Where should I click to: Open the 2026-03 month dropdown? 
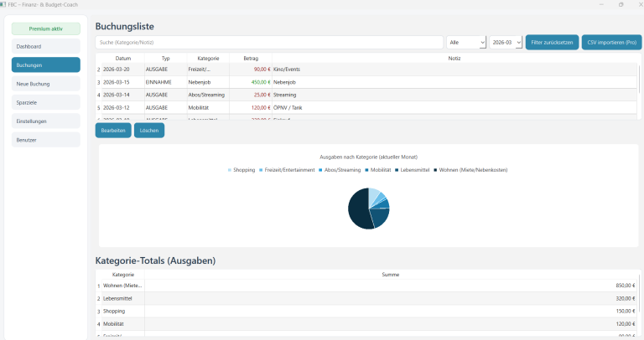tap(506, 42)
